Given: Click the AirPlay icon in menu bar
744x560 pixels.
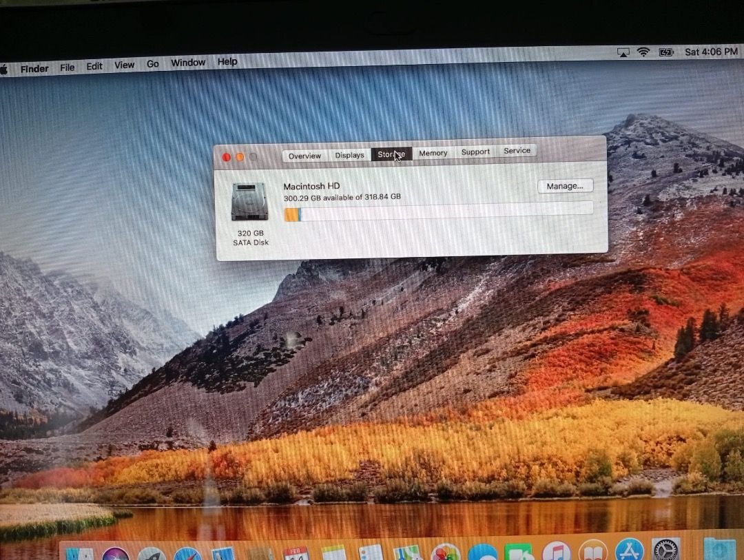Looking at the screenshot, I should [623, 52].
